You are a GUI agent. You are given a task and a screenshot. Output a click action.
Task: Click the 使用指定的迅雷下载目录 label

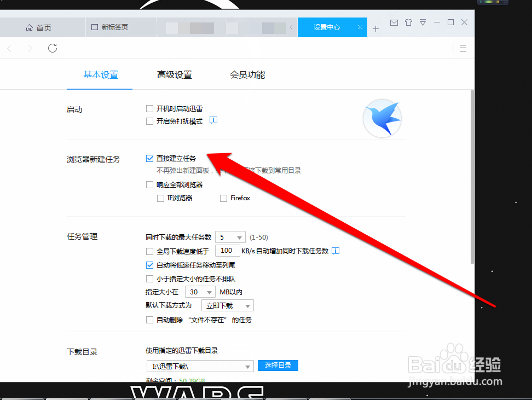[182, 350]
